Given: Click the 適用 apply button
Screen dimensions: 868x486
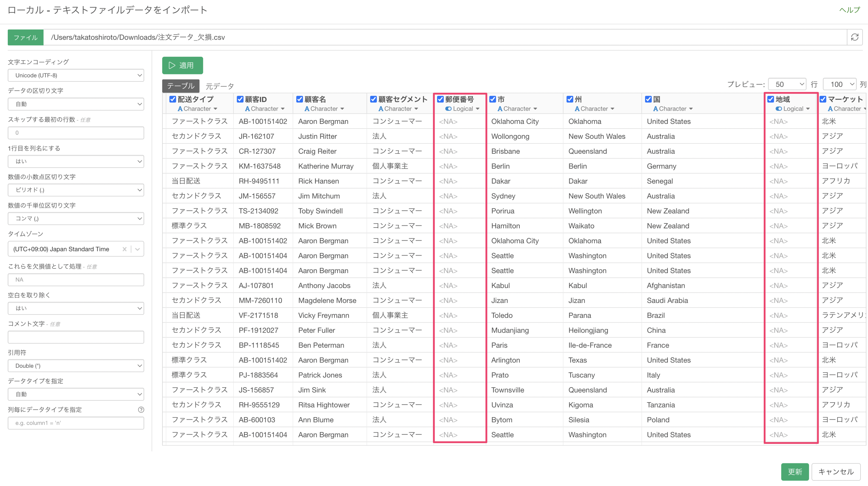Looking at the screenshot, I should pyautogui.click(x=182, y=65).
